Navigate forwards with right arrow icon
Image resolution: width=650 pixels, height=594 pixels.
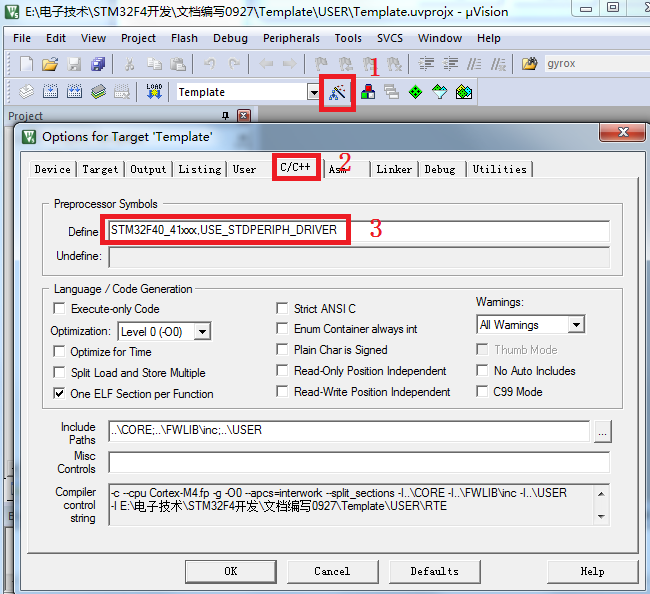coord(289,63)
